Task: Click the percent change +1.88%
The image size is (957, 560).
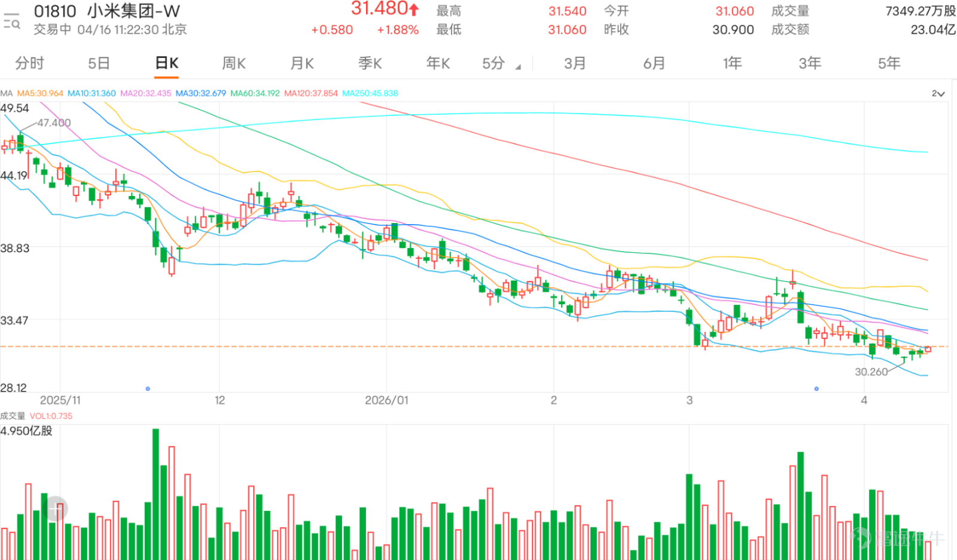Action: [398, 30]
